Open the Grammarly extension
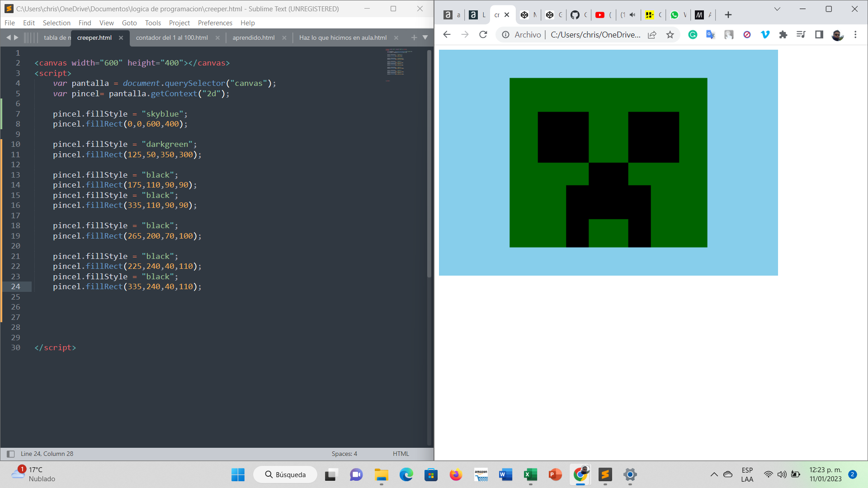This screenshot has width=868, height=488. tap(693, 35)
